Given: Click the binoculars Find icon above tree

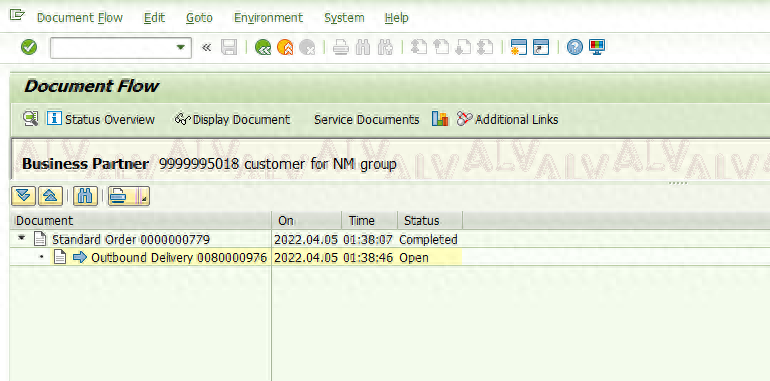Looking at the screenshot, I should (85, 196).
